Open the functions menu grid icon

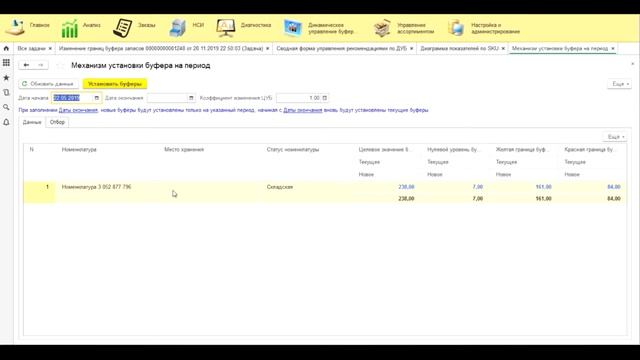click(6, 63)
